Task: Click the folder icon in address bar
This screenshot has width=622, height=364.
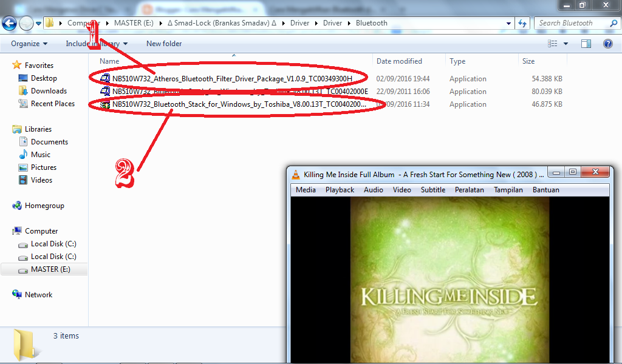Action: click(x=49, y=22)
